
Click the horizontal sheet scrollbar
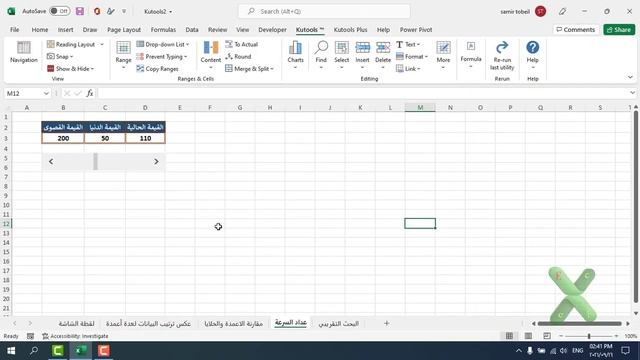[580, 323]
